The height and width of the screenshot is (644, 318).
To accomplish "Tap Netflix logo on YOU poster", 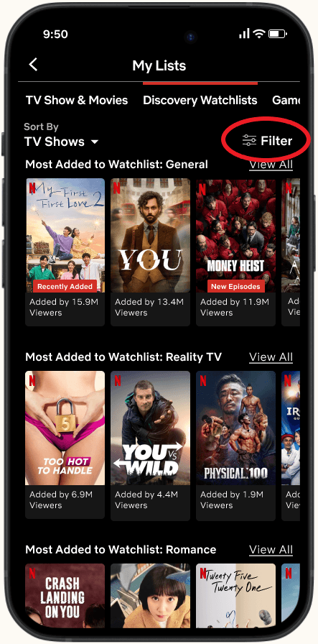I will click(x=117, y=188).
